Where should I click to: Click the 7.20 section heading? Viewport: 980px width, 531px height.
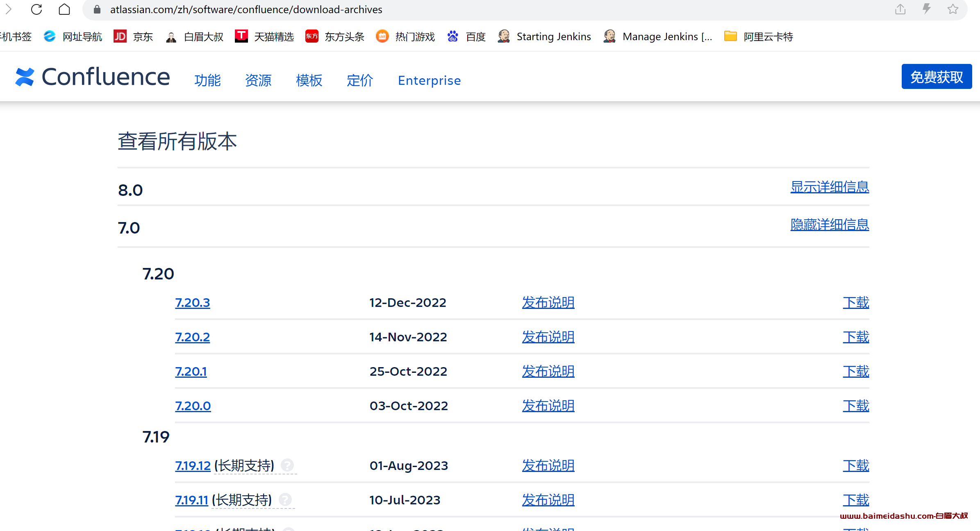coord(158,274)
